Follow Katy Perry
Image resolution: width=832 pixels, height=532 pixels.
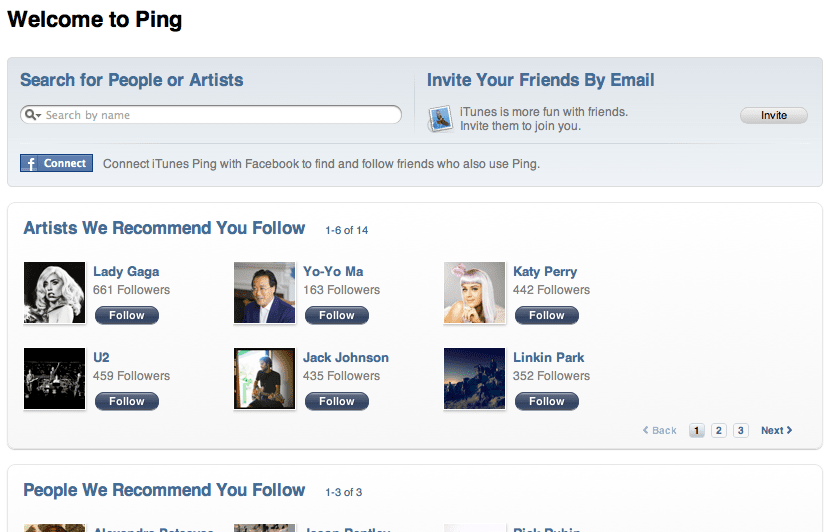coord(547,316)
